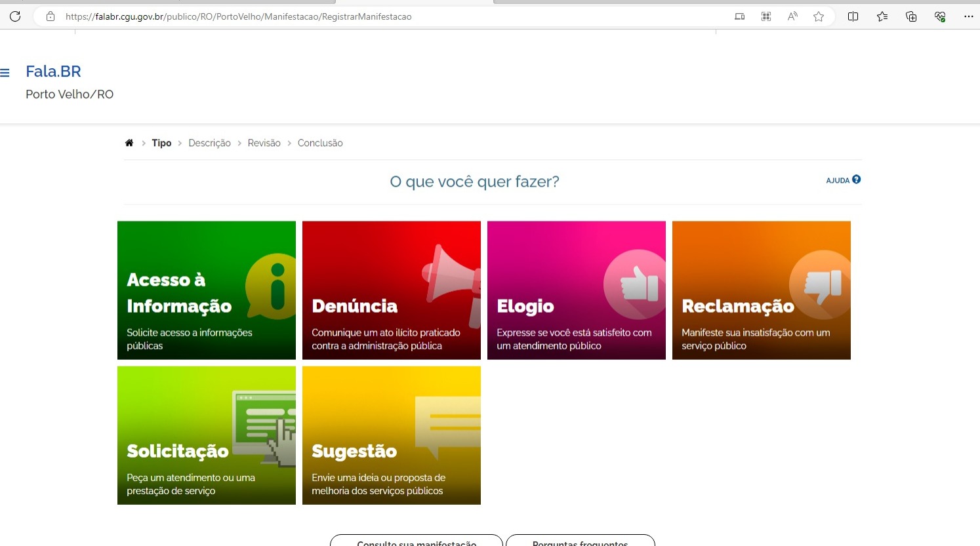Choose the Elogio card
The height and width of the screenshot is (546, 980).
[x=577, y=290]
